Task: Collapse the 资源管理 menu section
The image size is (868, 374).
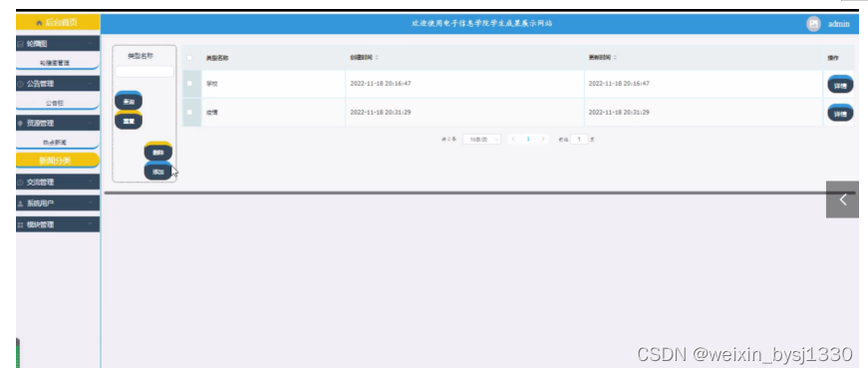Action: (58, 123)
